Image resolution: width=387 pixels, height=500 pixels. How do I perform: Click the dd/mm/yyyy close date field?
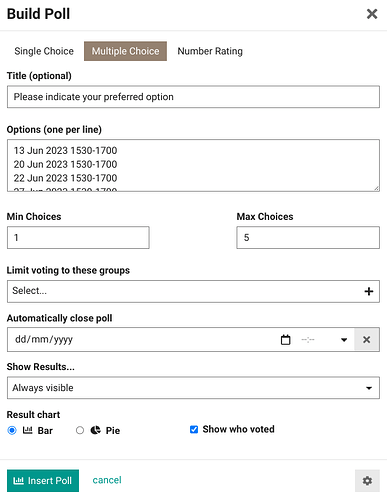(44, 339)
